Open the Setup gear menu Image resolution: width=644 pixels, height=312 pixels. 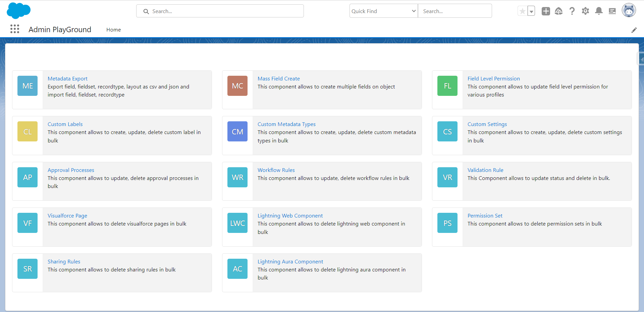(585, 11)
